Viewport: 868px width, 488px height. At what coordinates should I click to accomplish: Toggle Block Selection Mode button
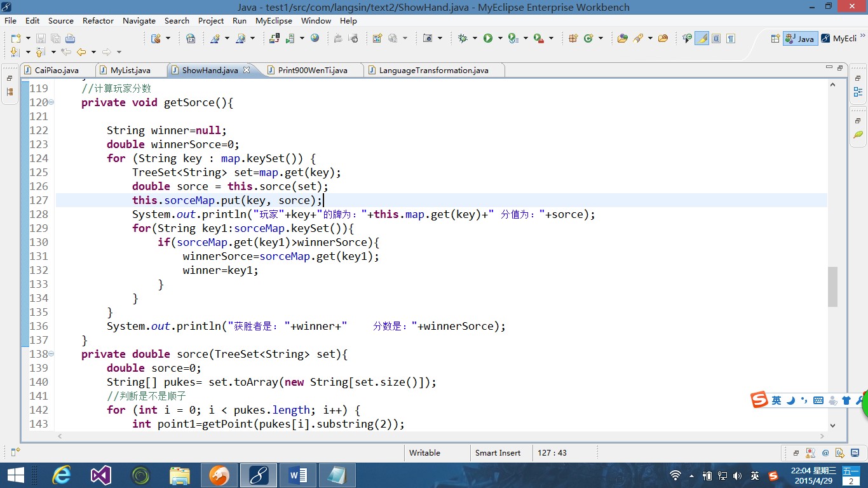716,38
